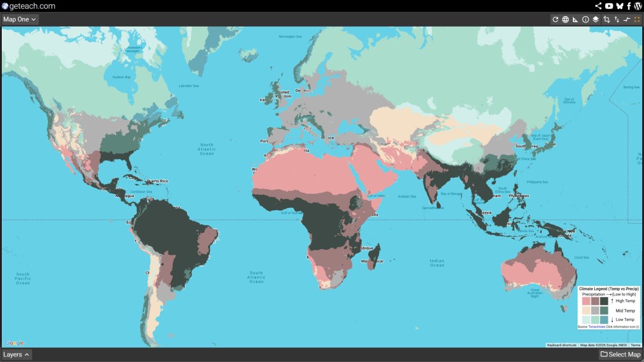This screenshot has height=362, width=644.
Task: Click the crop tool icon
Action: point(607,19)
